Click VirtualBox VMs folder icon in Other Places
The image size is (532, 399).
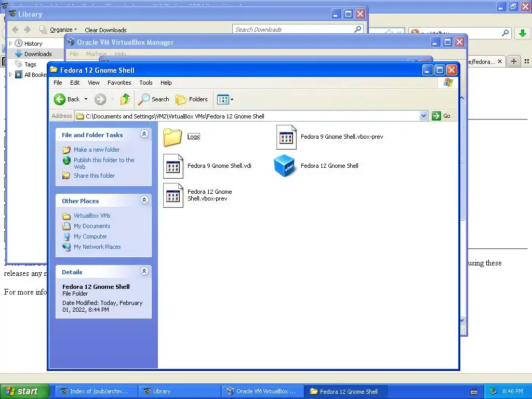point(66,216)
